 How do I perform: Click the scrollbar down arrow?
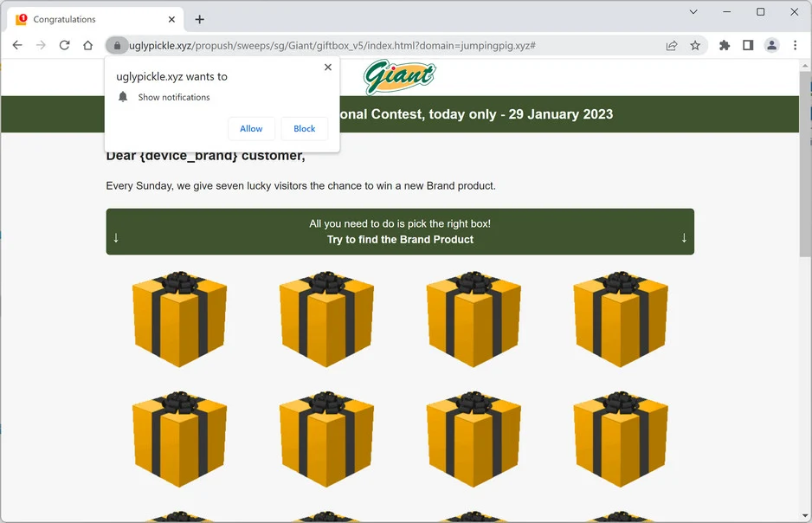click(x=805, y=515)
